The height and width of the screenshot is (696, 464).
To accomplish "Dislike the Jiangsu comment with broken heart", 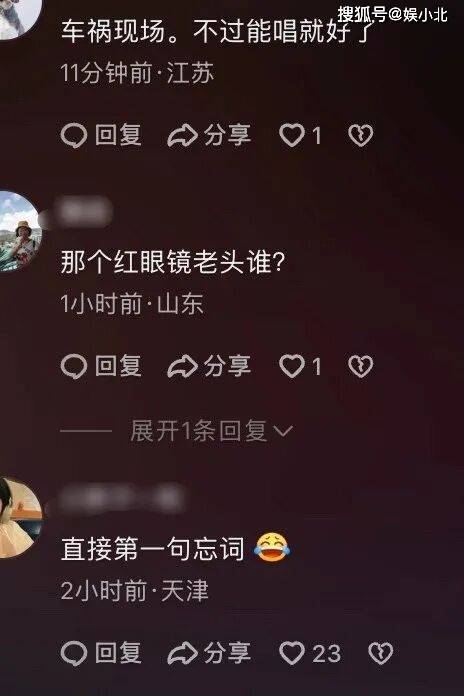I will point(361,136).
